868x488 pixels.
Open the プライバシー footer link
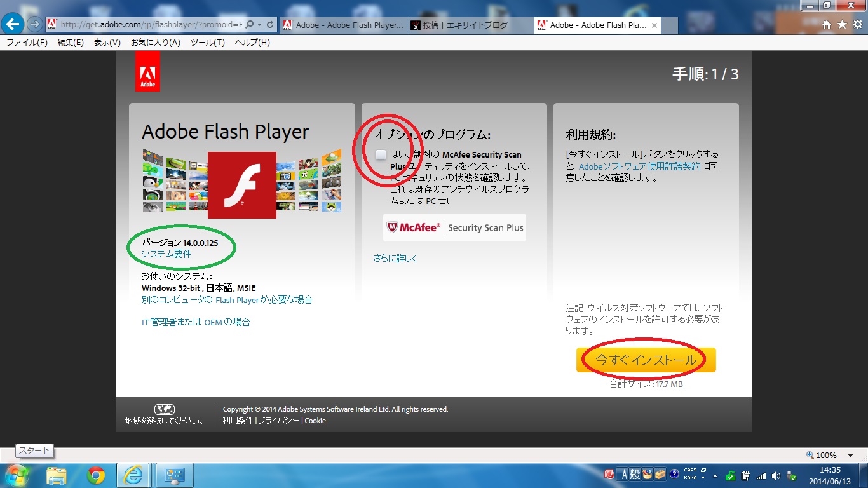point(279,421)
